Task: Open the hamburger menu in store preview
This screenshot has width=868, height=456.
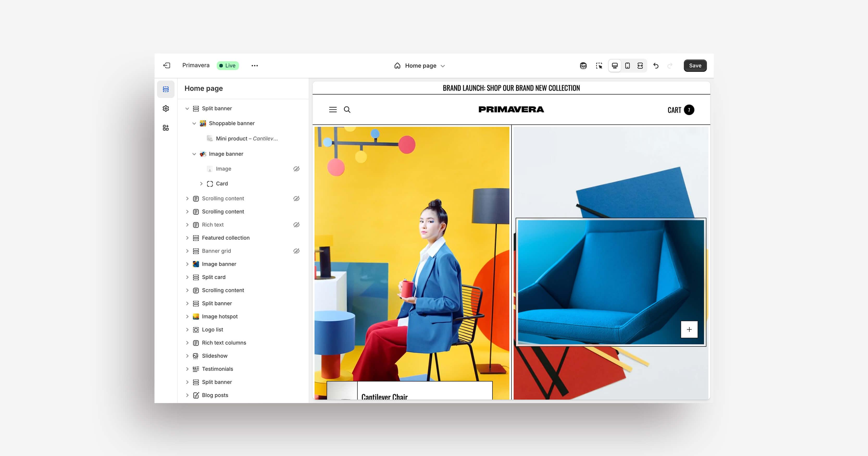Action: (x=333, y=109)
